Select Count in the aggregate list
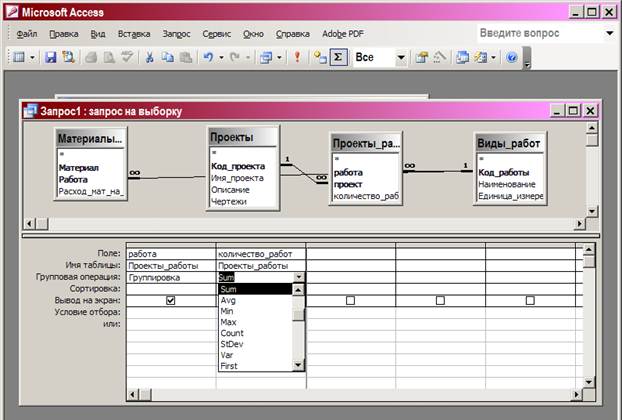 255,333
